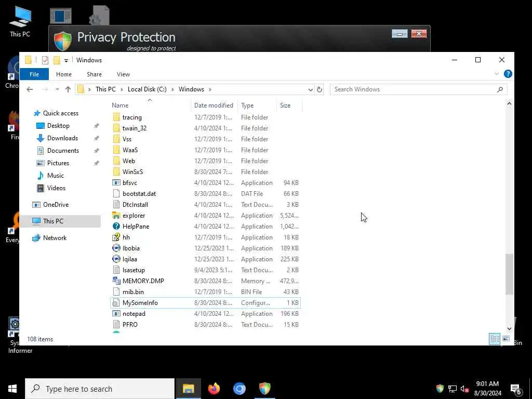This screenshot has height=399, width=532.
Task: Click Local Disk (C:) in breadcrumb
Action: (x=147, y=89)
